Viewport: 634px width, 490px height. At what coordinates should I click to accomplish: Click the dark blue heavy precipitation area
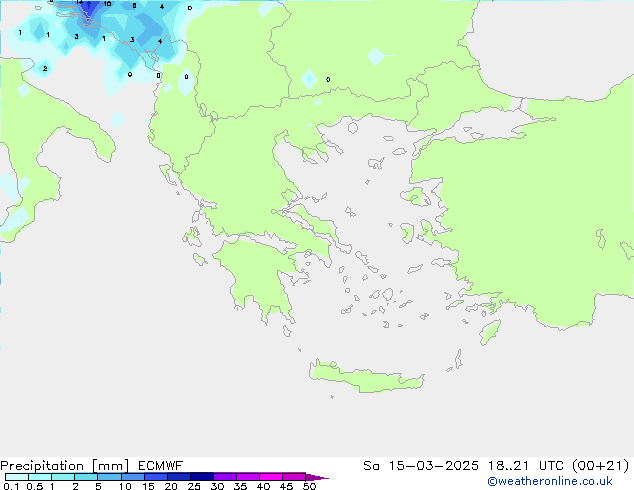88,8
